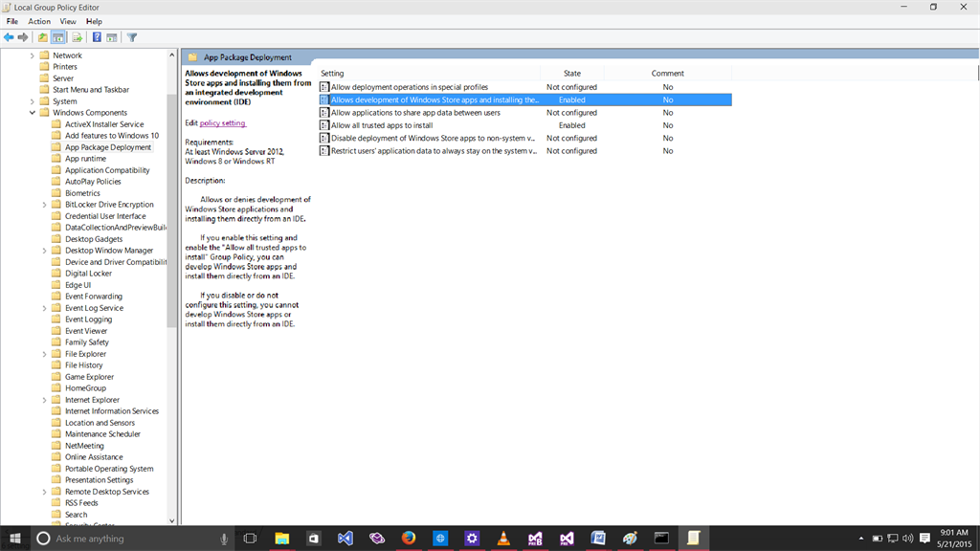Click the Back arrow in the toolbar
This screenshot has height=551, width=980.
[x=9, y=37]
